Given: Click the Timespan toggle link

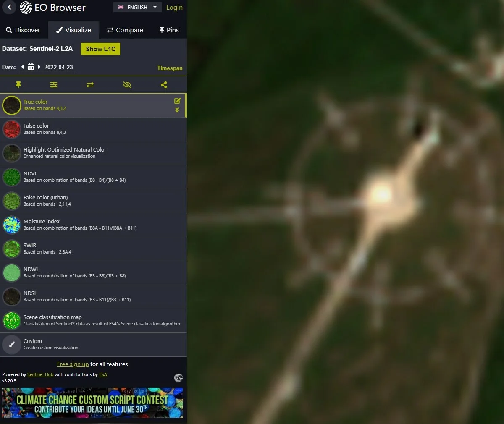Looking at the screenshot, I should [x=170, y=68].
